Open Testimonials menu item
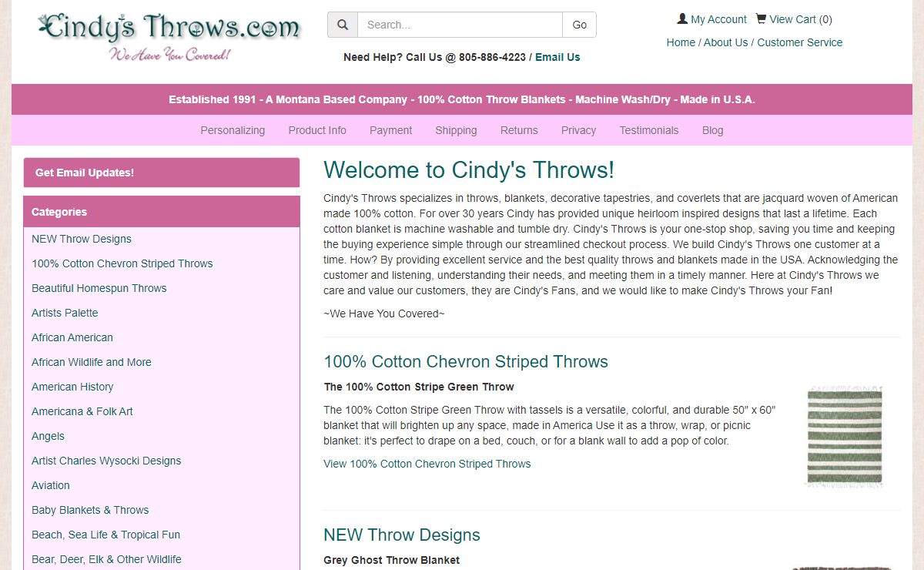This screenshot has width=924, height=570. pos(649,130)
